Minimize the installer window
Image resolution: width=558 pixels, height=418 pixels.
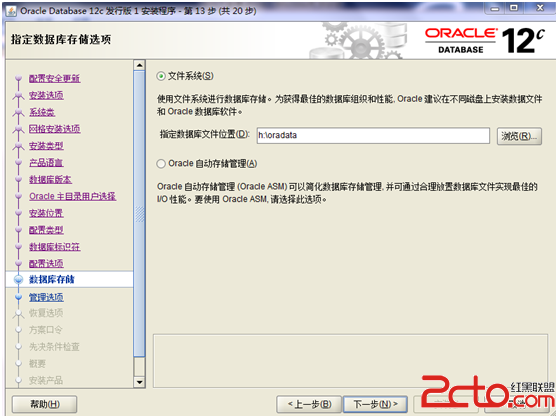[495, 9]
